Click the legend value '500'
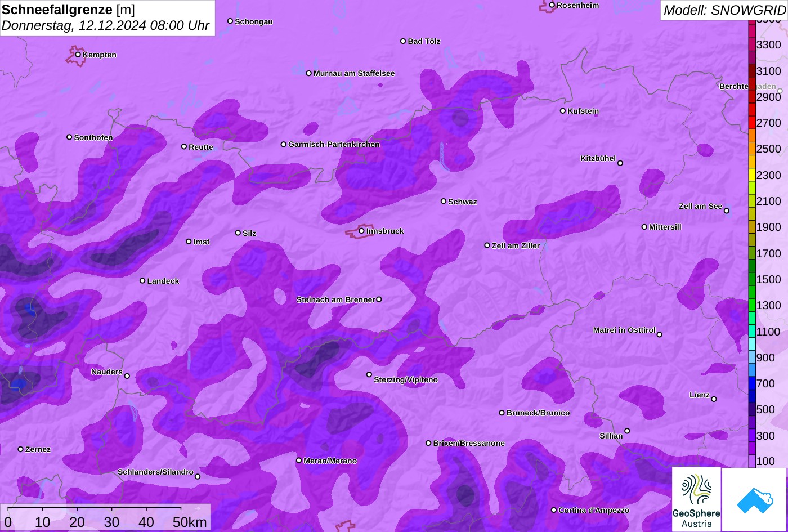This screenshot has height=532, width=788. pyautogui.click(x=765, y=409)
